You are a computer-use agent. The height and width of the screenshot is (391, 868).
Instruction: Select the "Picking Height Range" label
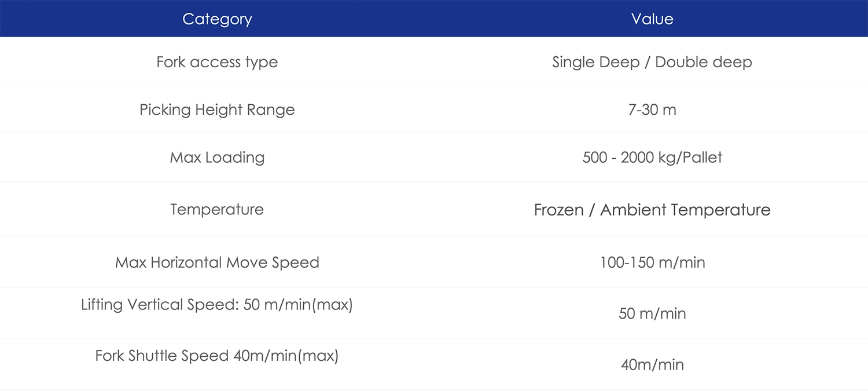pos(217,109)
